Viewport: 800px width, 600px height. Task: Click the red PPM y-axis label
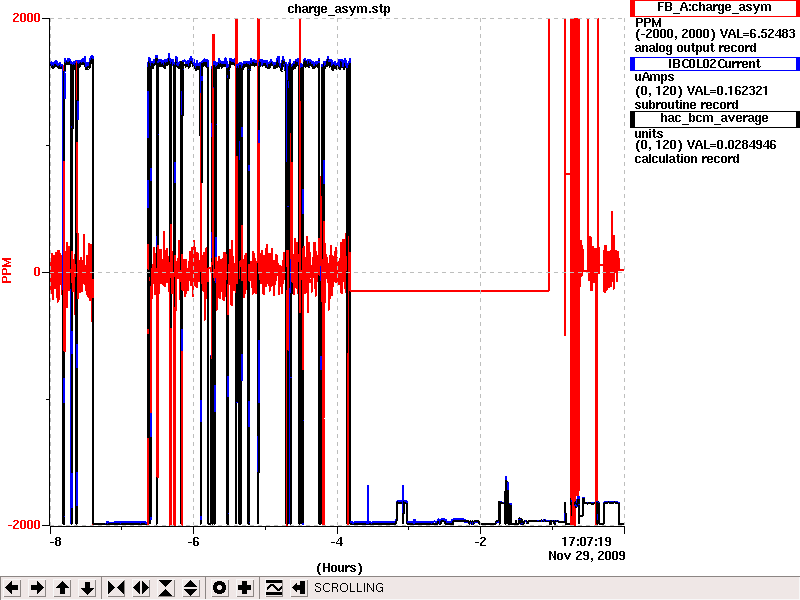click(x=7, y=270)
